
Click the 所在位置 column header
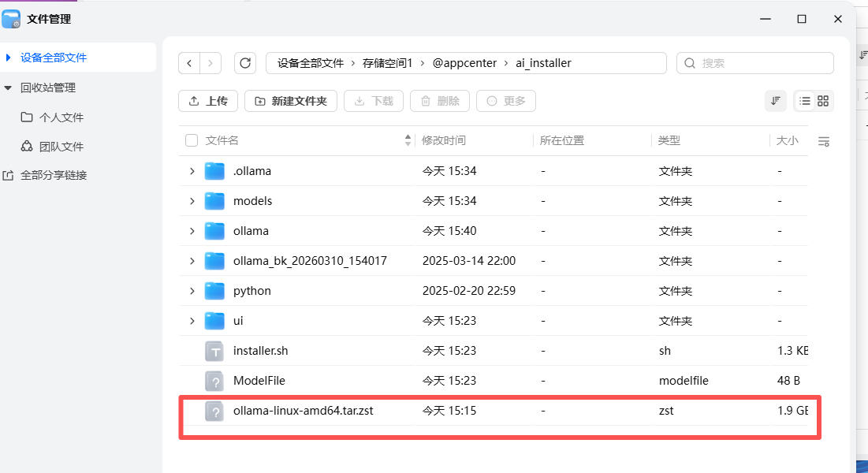coord(562,140)
